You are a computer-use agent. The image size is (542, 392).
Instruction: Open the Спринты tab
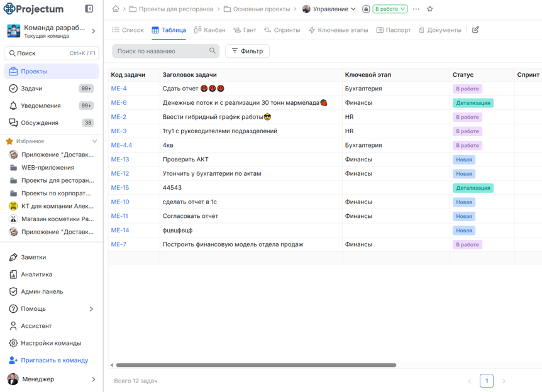[282, 30]
